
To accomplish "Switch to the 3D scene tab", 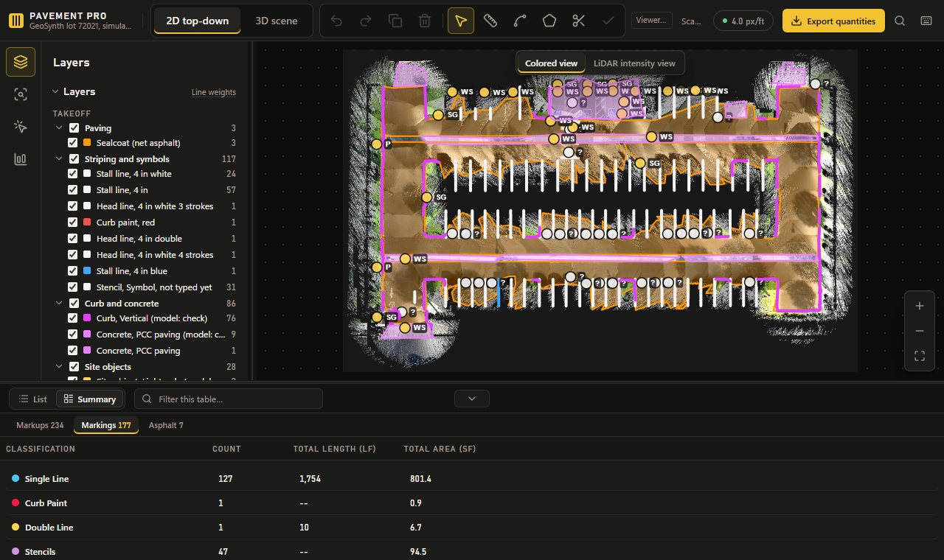I will click(277, 21).
